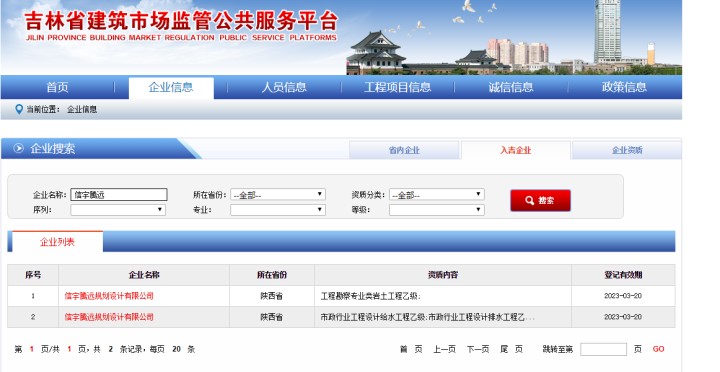Viewport: 720px width, 372px height.
Task: Click the red 搜索 button
Action: 540,201
